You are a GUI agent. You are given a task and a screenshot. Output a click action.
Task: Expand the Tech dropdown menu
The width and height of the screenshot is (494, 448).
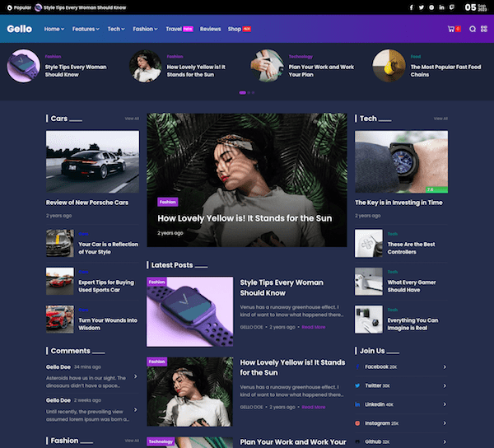point(116,29)
